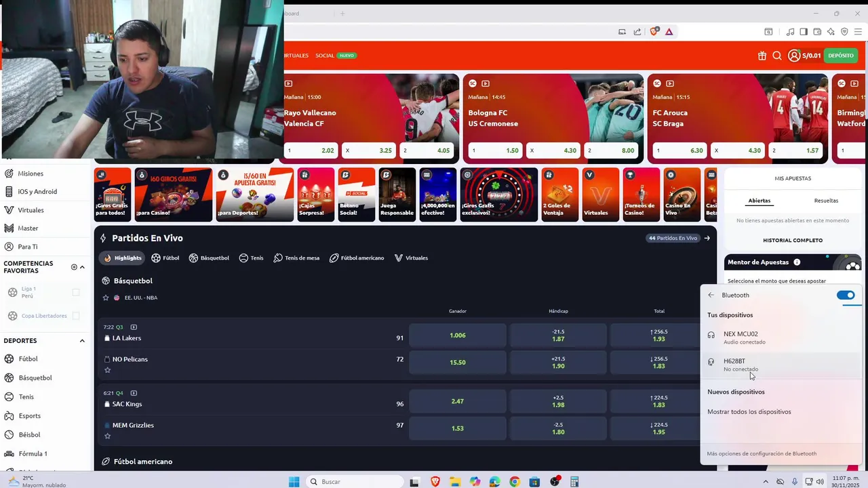The height and width of the screenshot is (488, 868).
Task: Select the Highlights live filter tab
Action: 122,258
